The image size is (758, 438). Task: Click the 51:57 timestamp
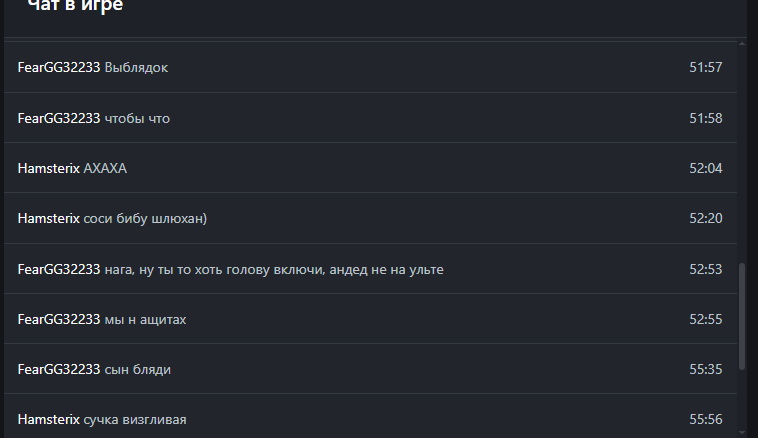coord(705,68)
